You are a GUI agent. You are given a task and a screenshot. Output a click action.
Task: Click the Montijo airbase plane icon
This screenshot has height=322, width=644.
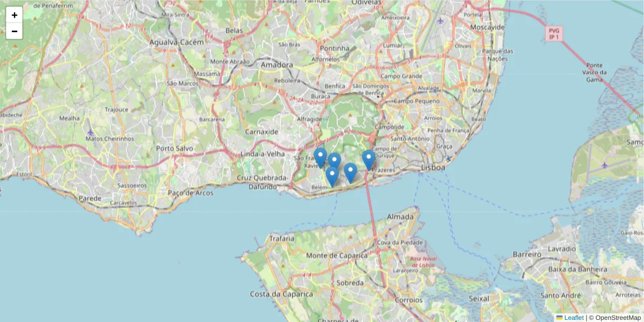[605, 165]
